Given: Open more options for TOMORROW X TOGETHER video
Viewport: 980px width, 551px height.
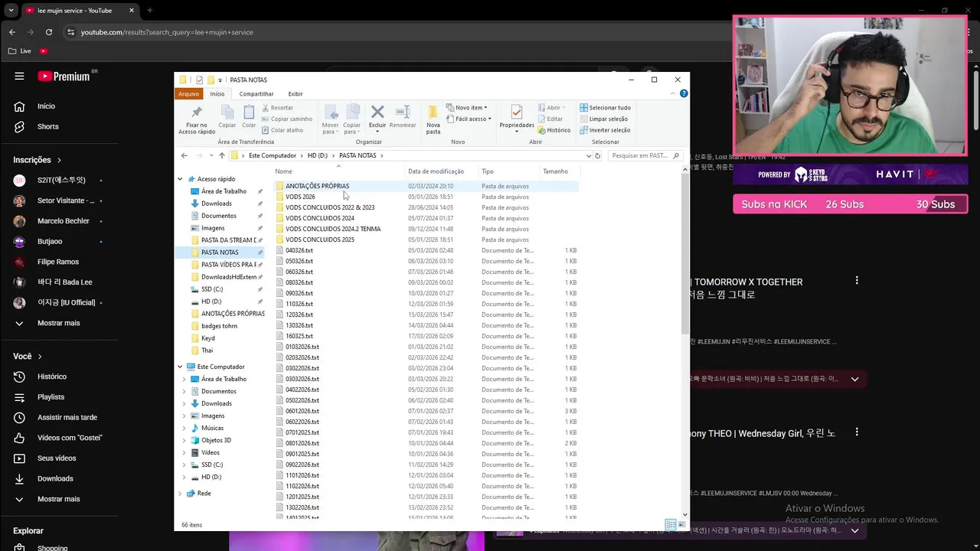Looking at the screenshot, I should [857, 281].
